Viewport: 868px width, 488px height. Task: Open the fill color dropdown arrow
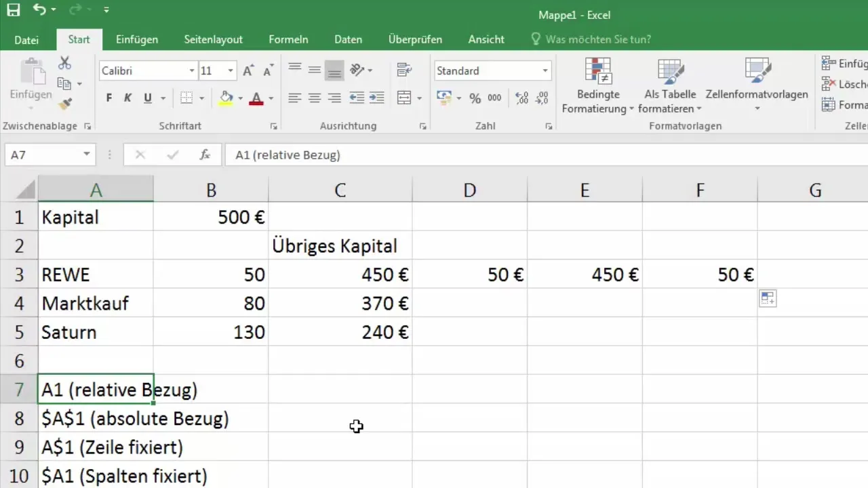[240, 98]
